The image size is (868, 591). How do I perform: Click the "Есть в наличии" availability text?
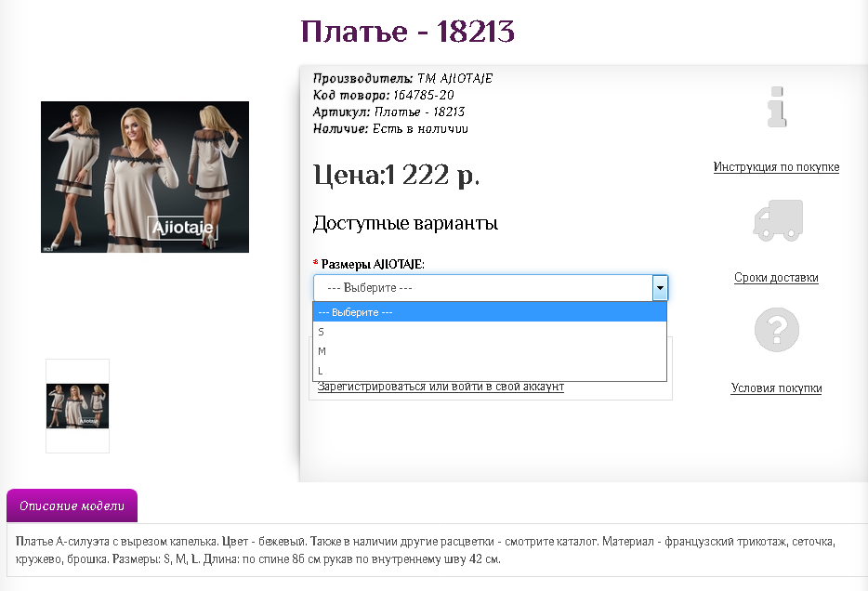click(x=420, y=128)
